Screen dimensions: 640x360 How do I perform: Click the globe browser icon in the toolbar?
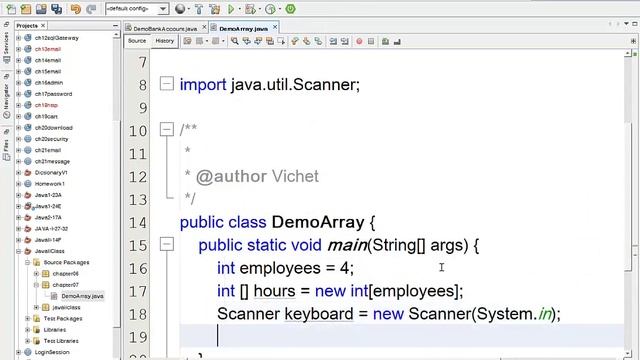click(x=180, y=9)
